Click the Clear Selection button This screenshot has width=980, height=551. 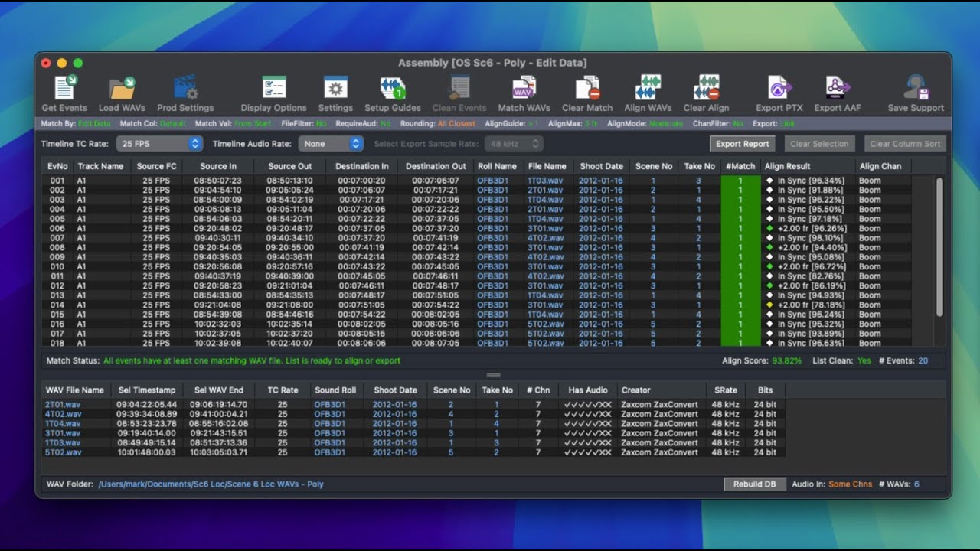pyautogui.click(x=819, y=143)
